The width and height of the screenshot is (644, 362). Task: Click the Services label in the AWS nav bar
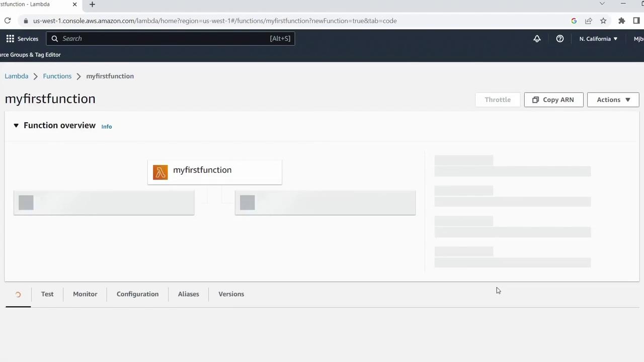click(x=28, y=39)
